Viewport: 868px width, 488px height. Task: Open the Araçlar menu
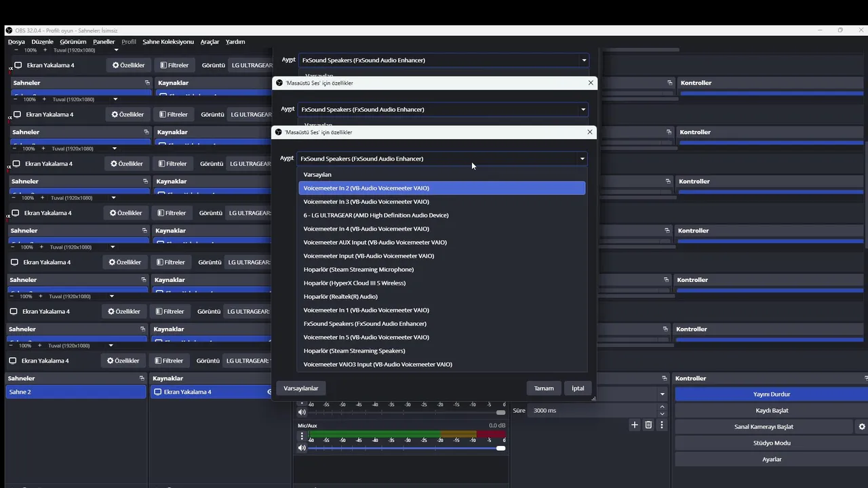[210, 41]
